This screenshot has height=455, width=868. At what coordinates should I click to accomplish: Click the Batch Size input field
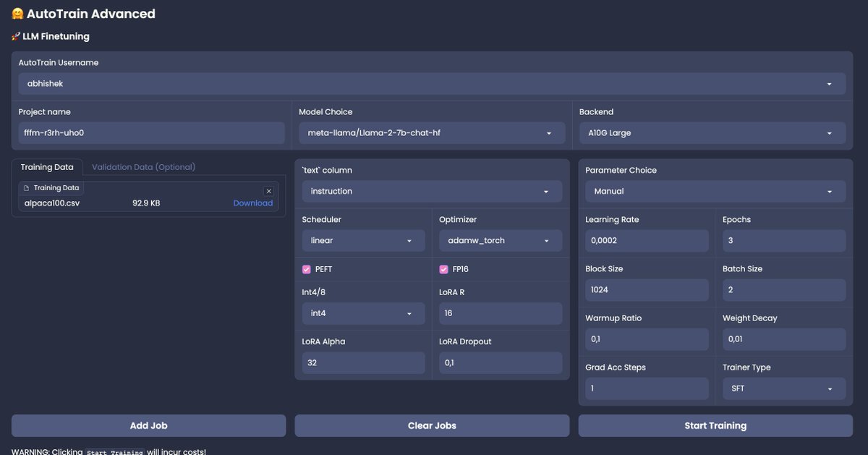point(783,289)
